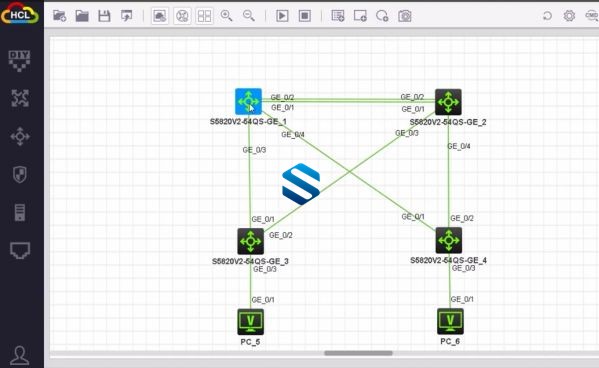The height and width of the screenshot is (368, 599).
Task: Open the user profile icon in sidebar
Action: [x=19, y=356]
